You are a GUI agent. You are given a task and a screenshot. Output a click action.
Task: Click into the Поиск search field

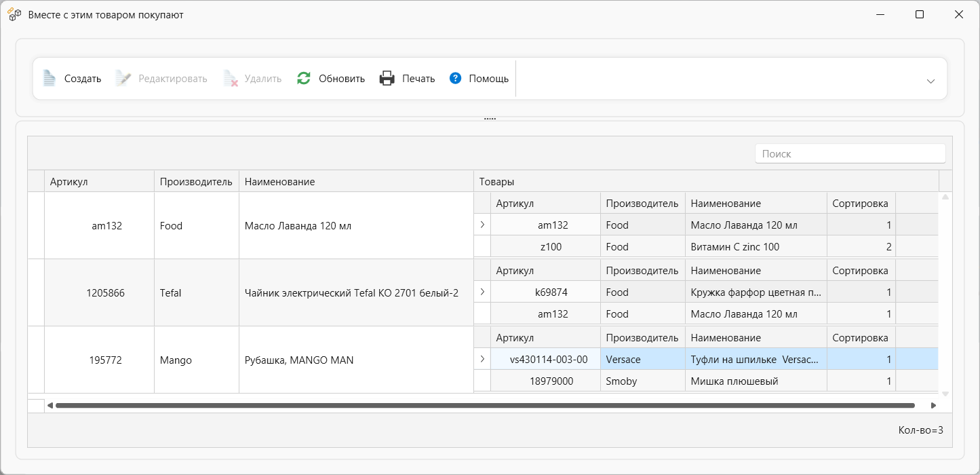[x=850, y=153]
